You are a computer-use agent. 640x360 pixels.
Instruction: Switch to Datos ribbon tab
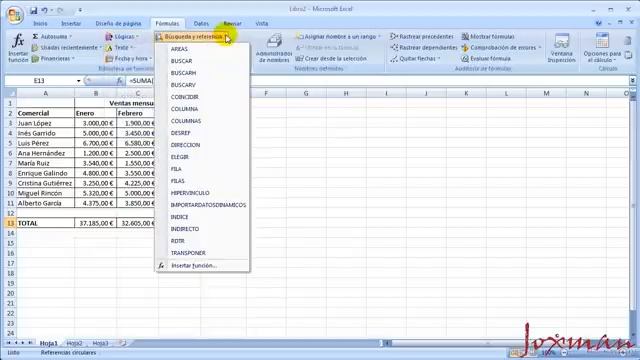[x=201, y=24]
